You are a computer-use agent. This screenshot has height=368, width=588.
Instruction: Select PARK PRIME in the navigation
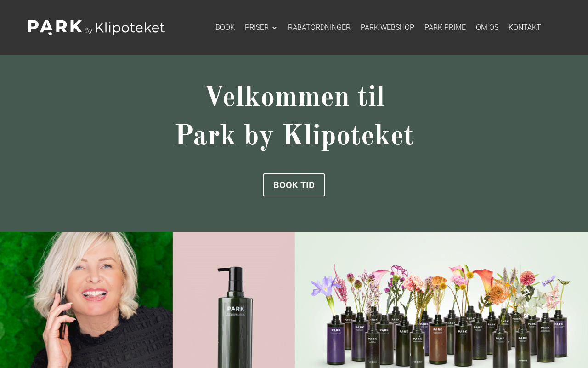(x=445, y=28)
